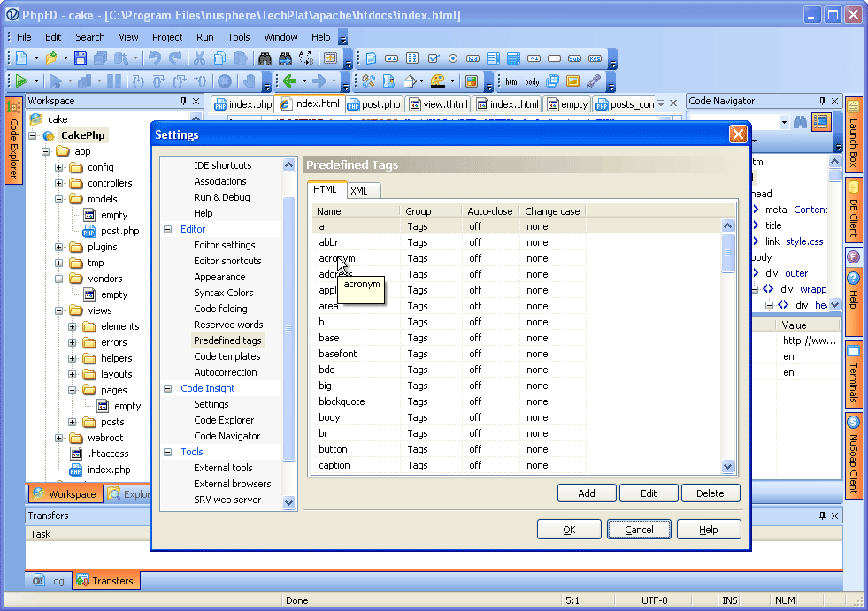Pin the Workspace panel with pushpin icon
Screen dimensions: 868x611
[184, 101]
